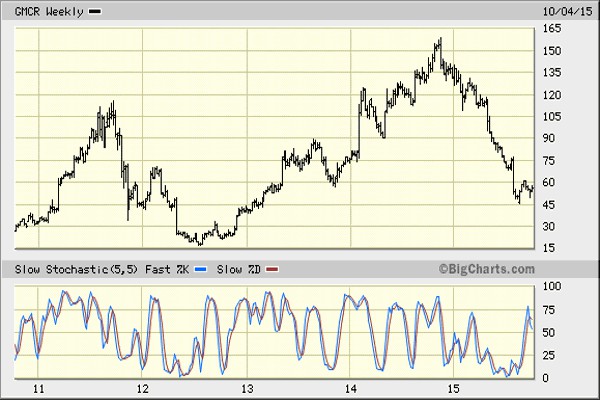Click the 90 price axis label
Viewport: 600px width, 400px height.
point(549,138)
